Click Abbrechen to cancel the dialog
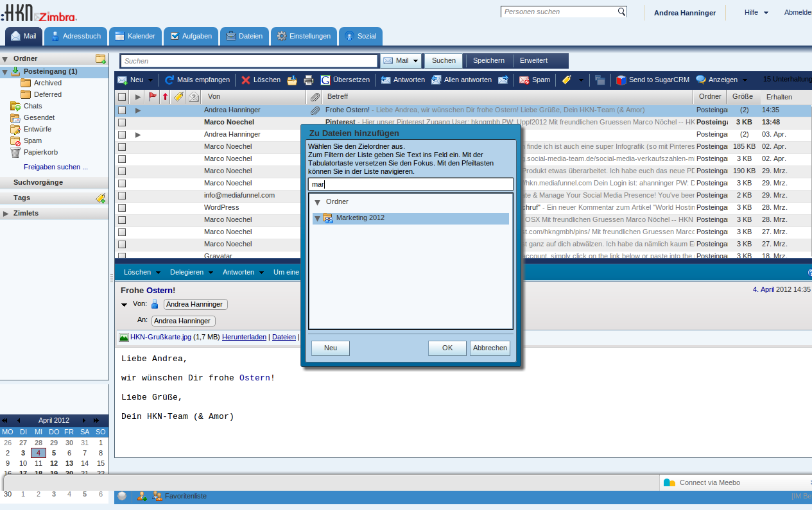The height and width of the screenshot is (510, 812). coord(490,348)
